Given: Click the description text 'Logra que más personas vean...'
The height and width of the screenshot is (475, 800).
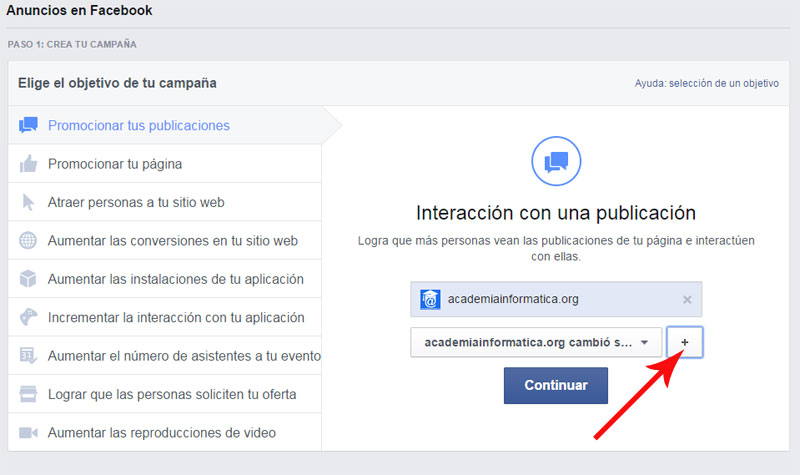Looking at the screenshot, I should pyautogui.click(x=556, y=248).
